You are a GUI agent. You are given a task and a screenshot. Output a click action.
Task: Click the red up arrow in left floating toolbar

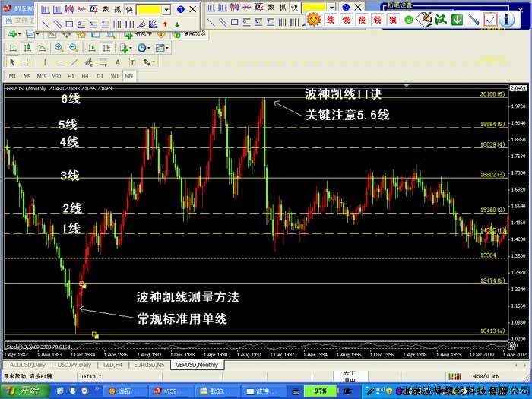(x=165, y=24)
